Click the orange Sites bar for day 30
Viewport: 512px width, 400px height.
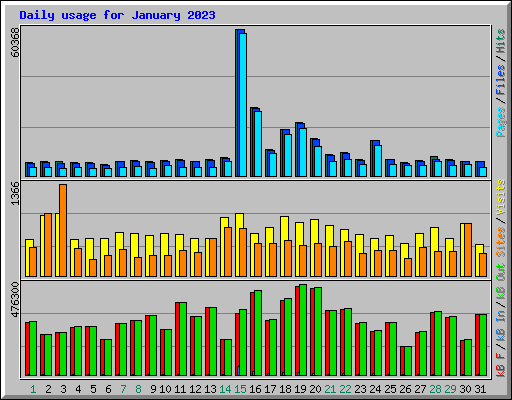tap(468, 250)
